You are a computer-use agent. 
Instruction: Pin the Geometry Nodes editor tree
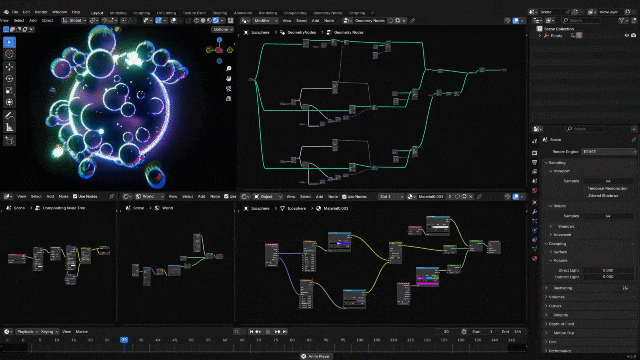(x=412, y=20)
